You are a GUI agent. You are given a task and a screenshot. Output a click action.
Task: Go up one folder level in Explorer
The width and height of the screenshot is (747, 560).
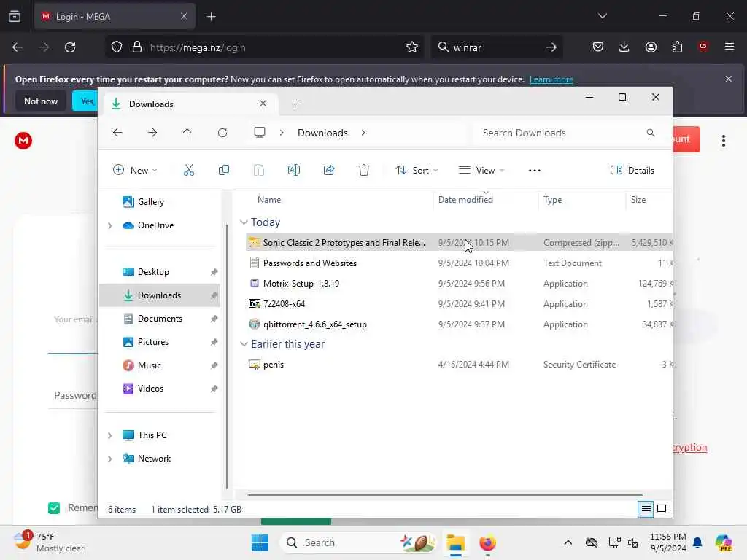(x=187, y=133)
